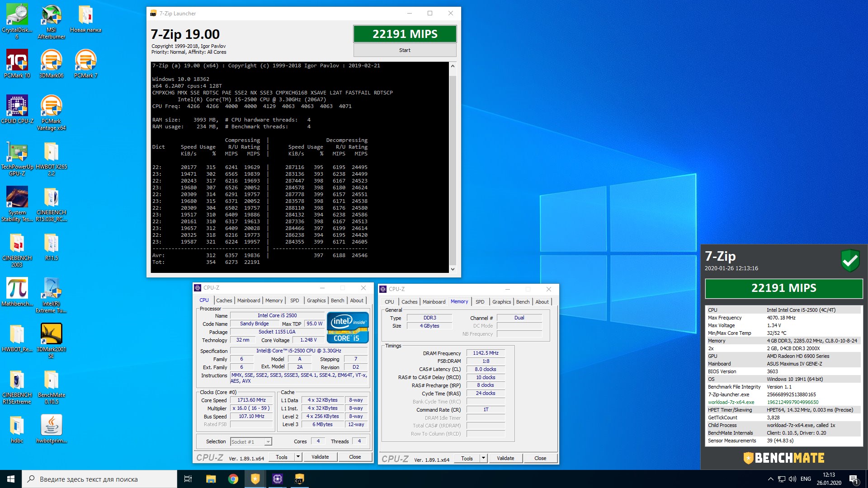Open Intel Extreme Tuning shortcut
Image resolution: width=868 pixels, height=488 pixels.
coord(51,295)
